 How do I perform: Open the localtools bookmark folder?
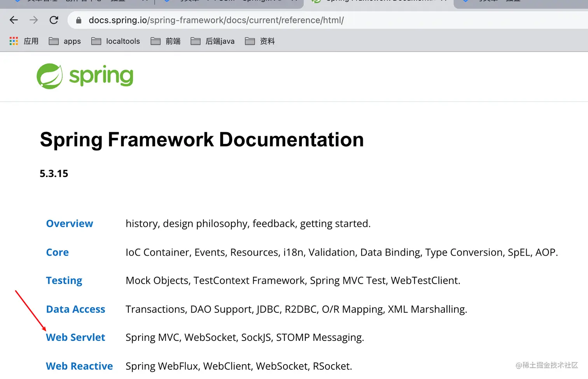coord(115,41)
